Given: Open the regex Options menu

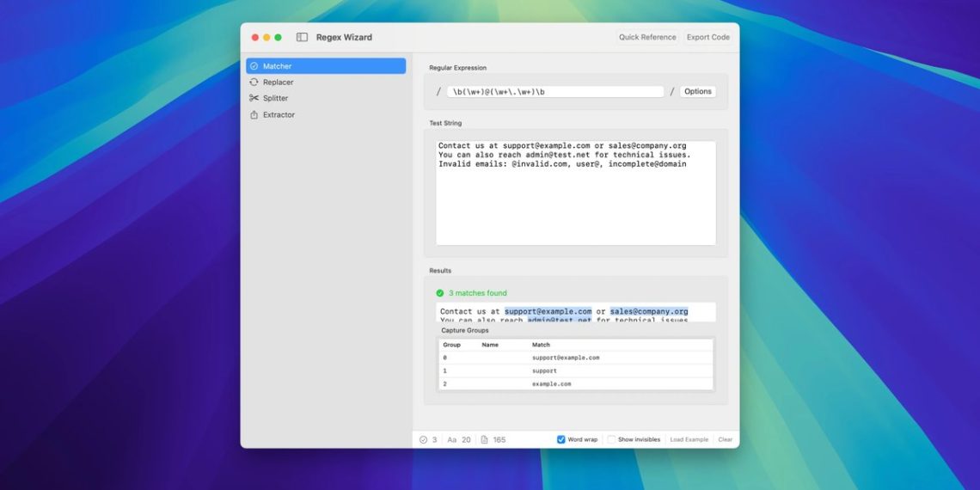Looking at the screenshot, I should [697, 92].
